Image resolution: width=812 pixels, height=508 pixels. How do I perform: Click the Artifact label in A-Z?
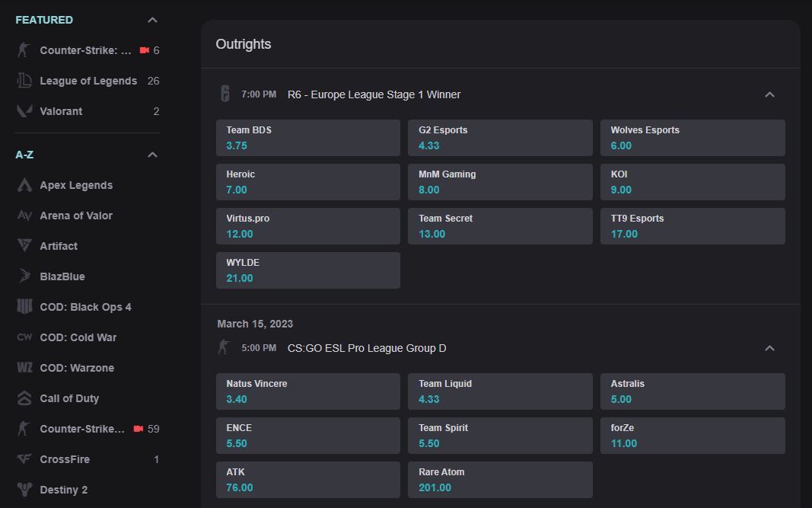tap(59, 246)
